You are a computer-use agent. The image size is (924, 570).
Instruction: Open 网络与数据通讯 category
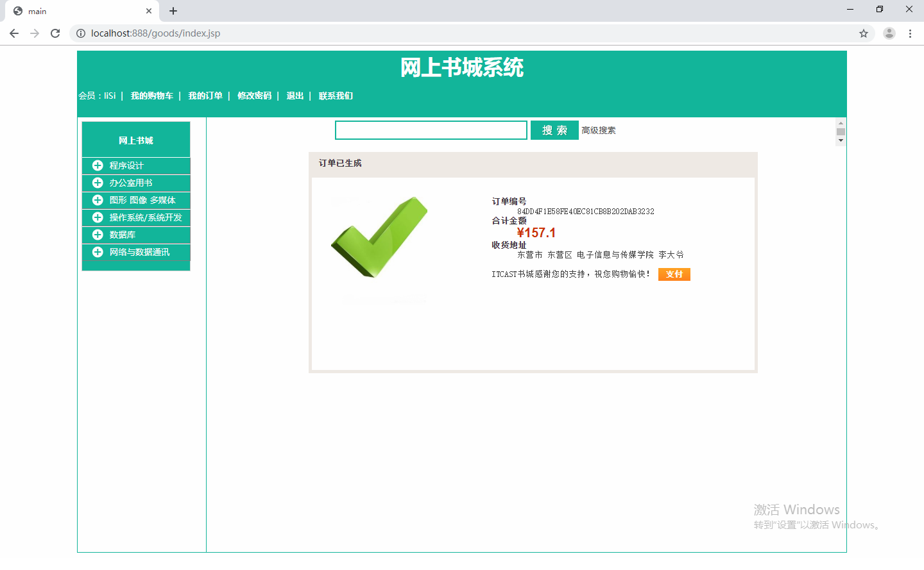tap(139, 252)
